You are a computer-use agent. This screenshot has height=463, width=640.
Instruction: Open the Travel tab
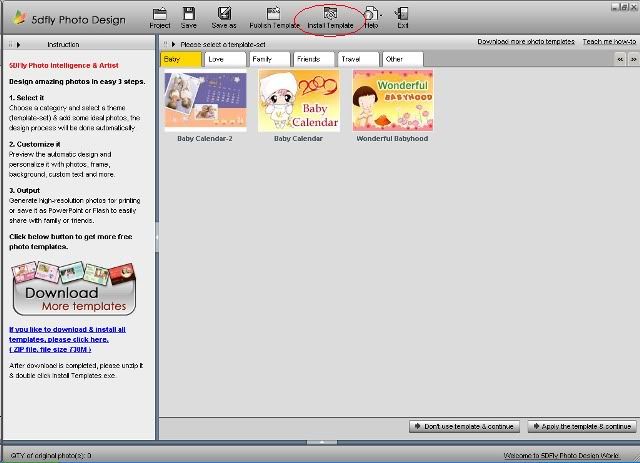(x=358, y=59)
